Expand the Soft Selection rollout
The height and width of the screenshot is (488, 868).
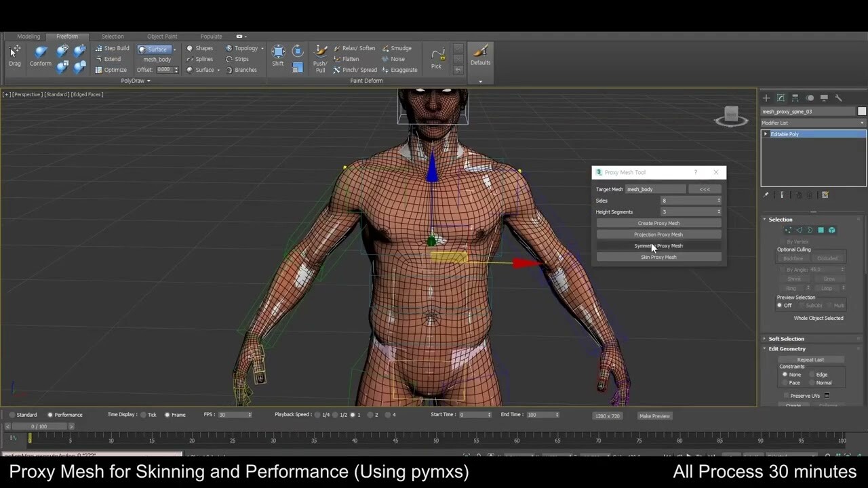pos(787,338)
